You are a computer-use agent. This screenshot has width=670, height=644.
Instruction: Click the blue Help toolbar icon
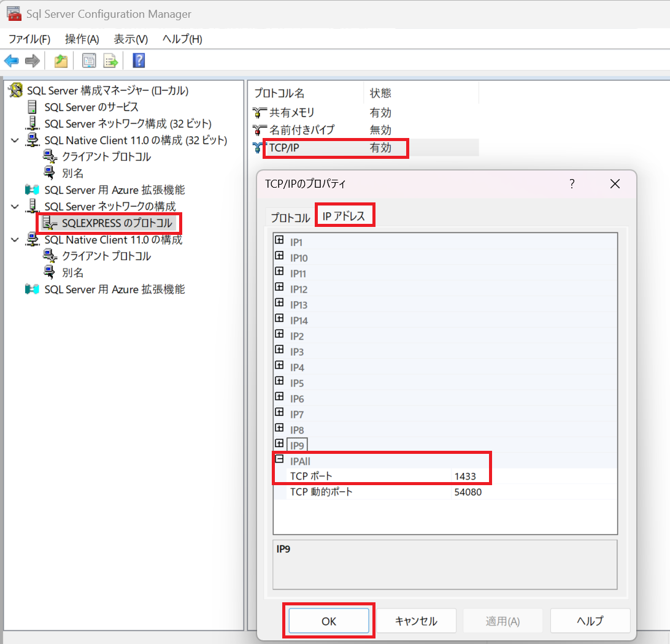pos(139,61)
